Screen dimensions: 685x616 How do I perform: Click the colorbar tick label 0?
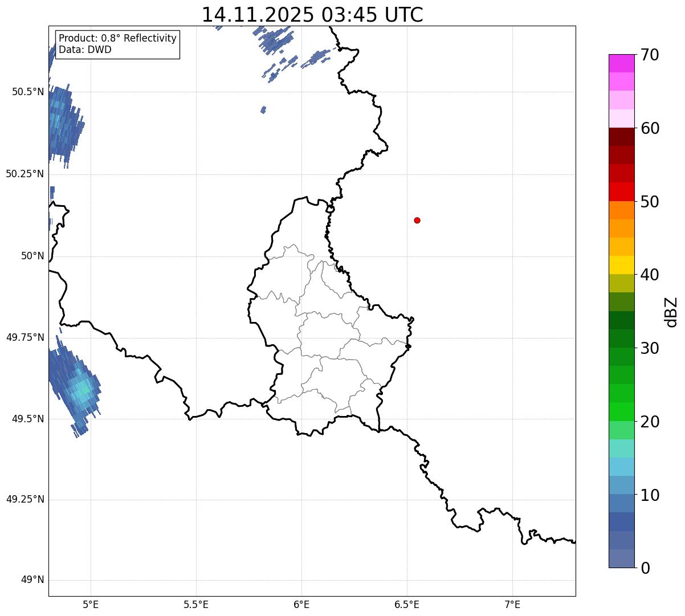coord(645,568)
